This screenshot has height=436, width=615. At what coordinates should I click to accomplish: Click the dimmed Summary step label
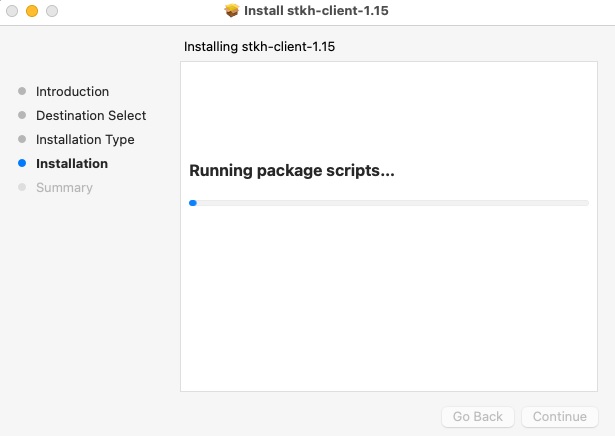pyautogui.click(x=64, y=187)
